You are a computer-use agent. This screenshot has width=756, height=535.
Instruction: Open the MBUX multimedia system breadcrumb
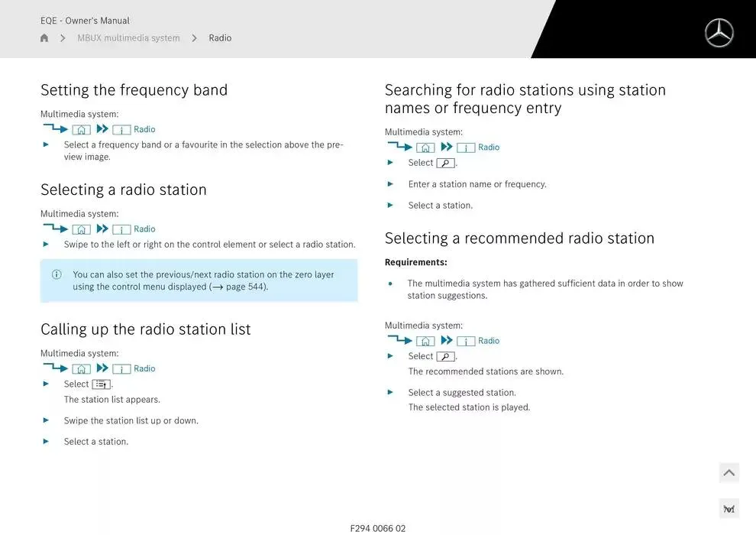[128, 38]
